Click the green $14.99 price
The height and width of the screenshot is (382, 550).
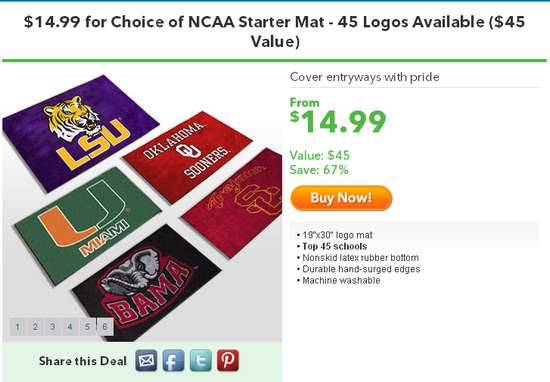[338, 121]
